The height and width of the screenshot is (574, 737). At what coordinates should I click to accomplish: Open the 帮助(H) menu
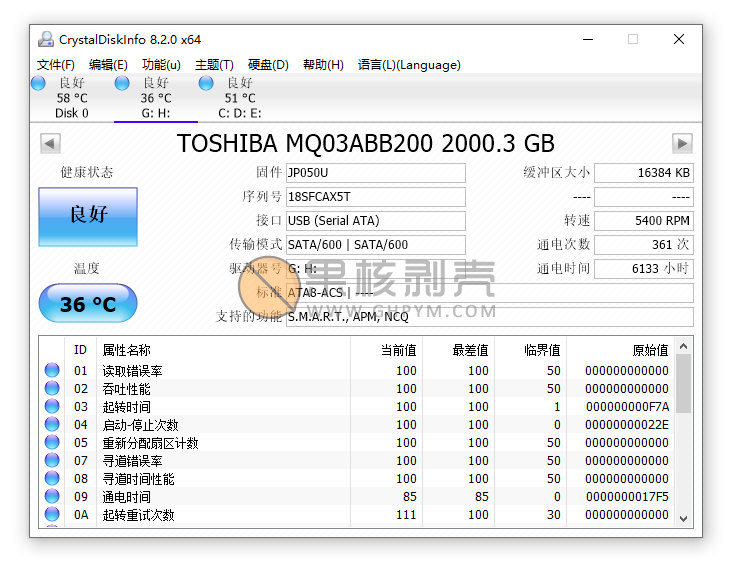[323, 64]
